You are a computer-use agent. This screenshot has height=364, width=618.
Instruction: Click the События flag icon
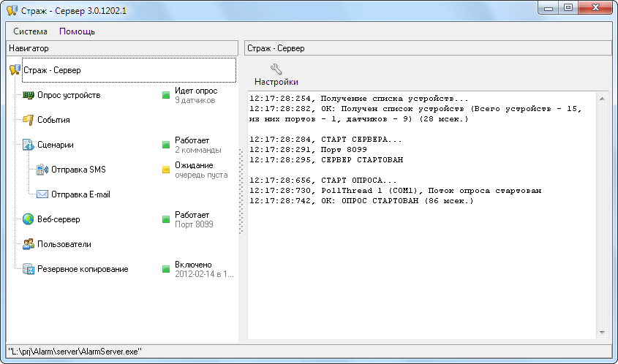tap(28, 120)
